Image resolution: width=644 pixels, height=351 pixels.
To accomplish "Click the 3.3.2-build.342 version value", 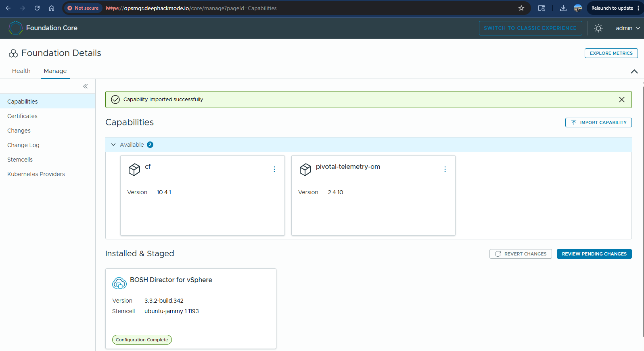I will tap(164, 301).
